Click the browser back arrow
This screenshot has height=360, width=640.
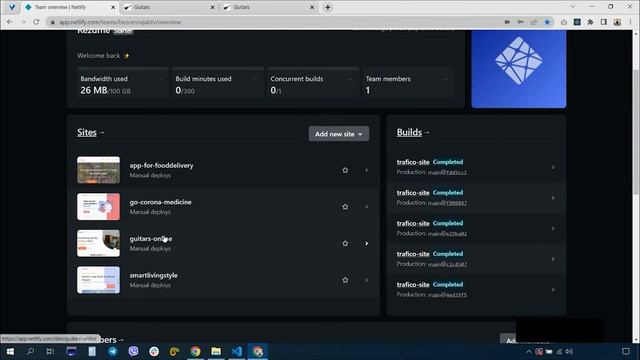(9, 22)
